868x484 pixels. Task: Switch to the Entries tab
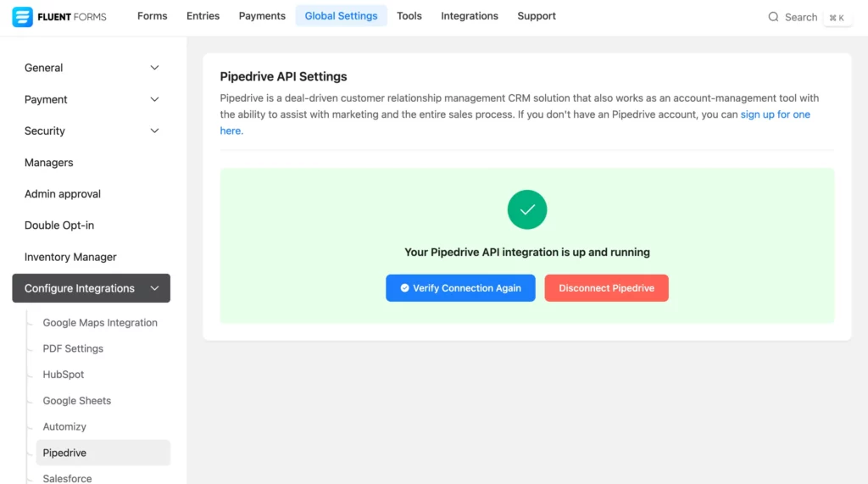(203, 16)
